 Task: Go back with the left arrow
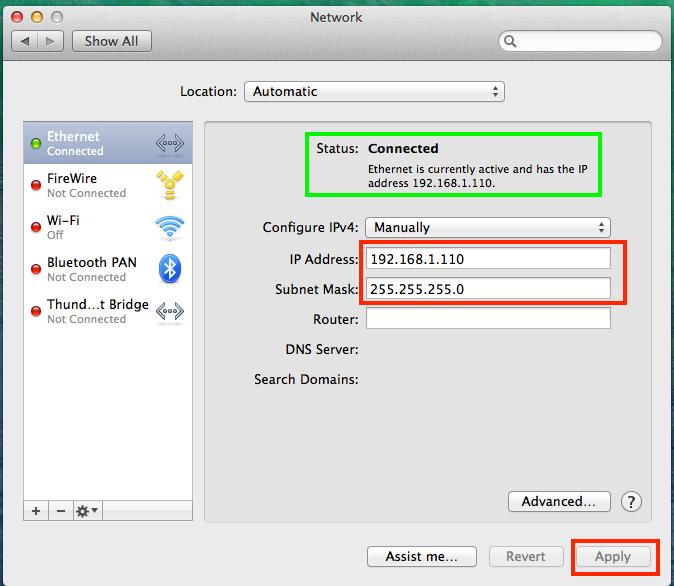point(25,41)
